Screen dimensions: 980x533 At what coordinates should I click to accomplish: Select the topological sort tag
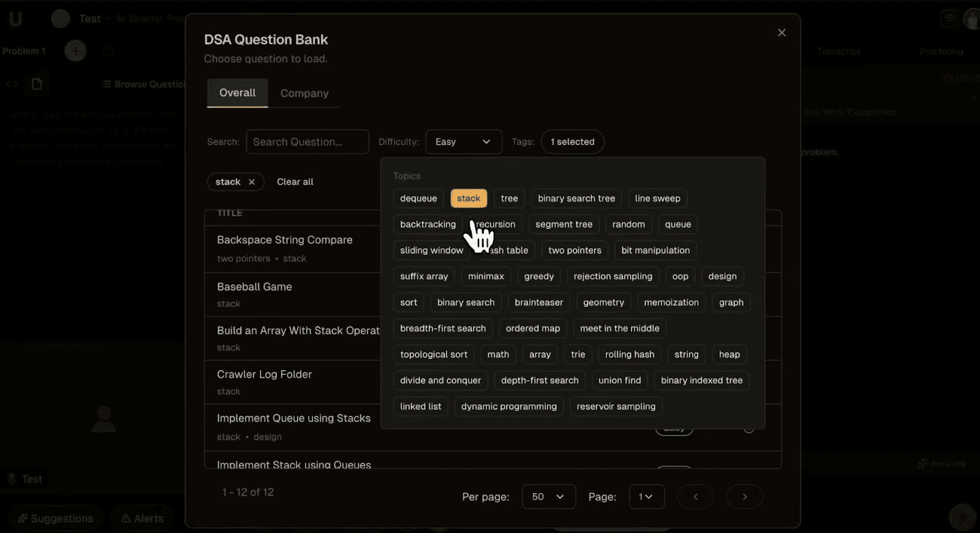[x=434, y=355]
